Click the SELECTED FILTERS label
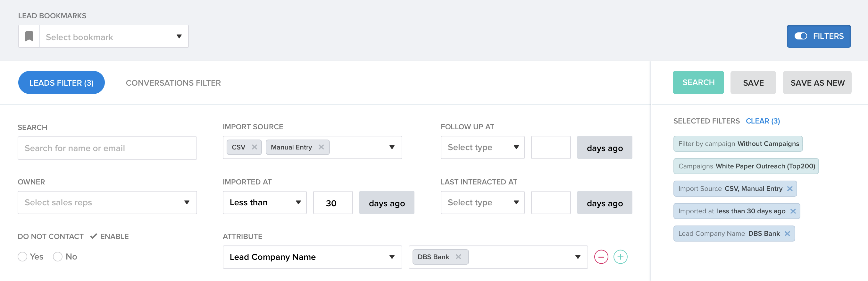 tap(706, 121)
